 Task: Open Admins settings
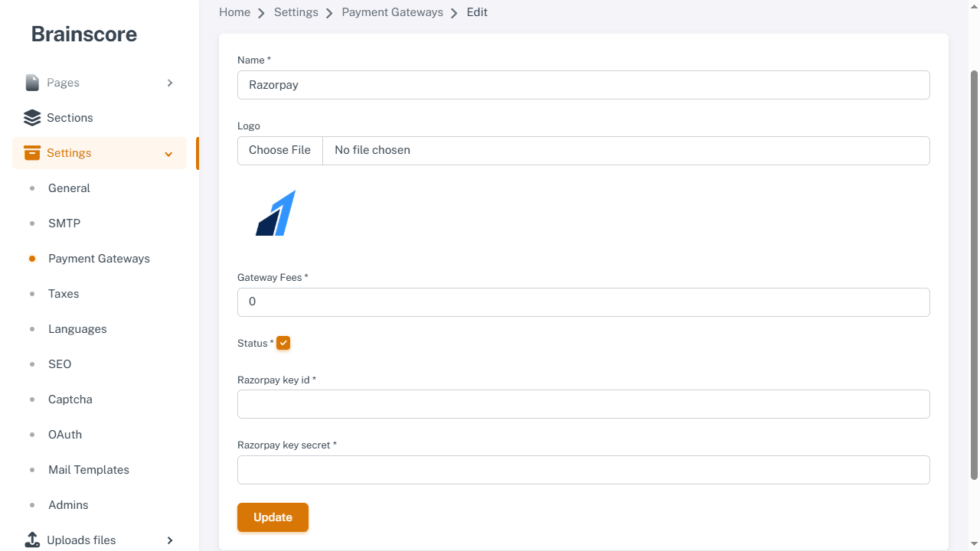68,505
